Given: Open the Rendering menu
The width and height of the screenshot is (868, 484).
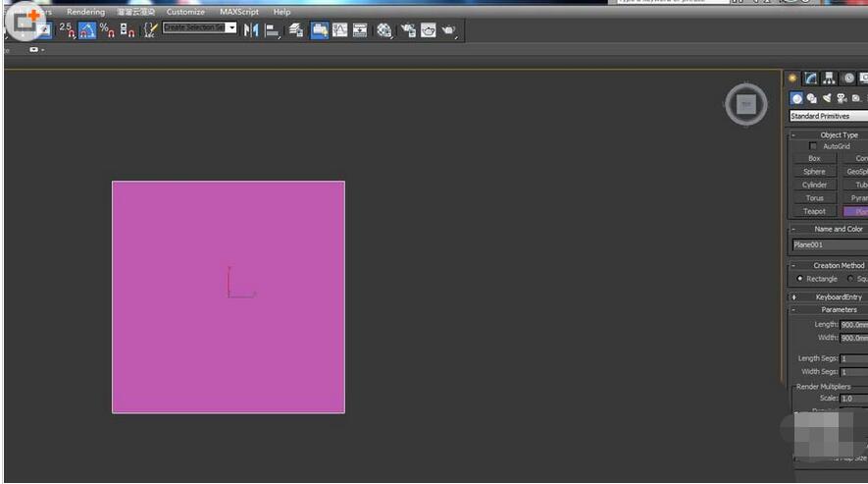Looking at the screenshot, I should [85, 12].
